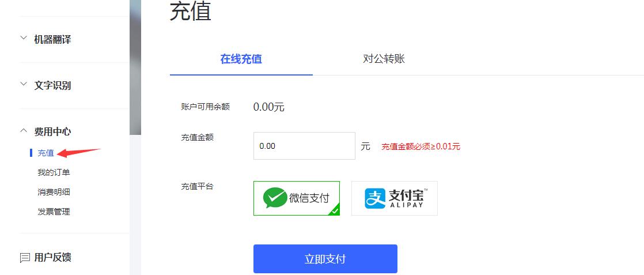644x275 pixels.
Task: Switch to the 在线充值 tab
Action: coord(241,59)
